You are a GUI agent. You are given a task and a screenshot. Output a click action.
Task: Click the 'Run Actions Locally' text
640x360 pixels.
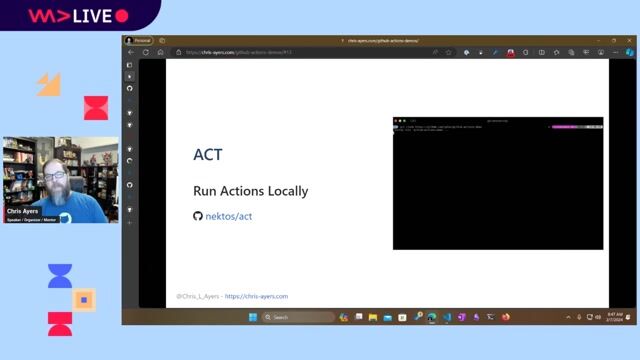pyautogui.click(x=251, y=191)
